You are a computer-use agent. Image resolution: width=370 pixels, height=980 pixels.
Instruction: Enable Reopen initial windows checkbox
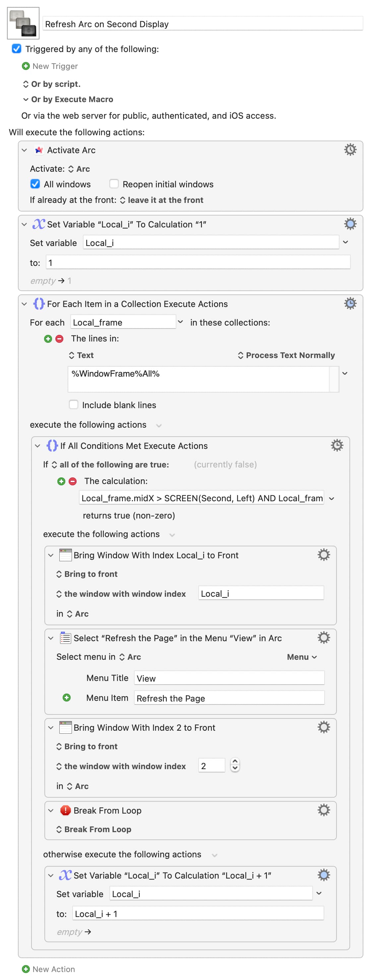(x=114, y=184)
